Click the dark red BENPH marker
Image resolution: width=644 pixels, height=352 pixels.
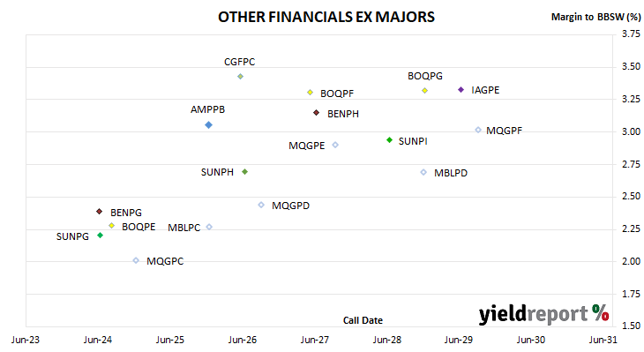click(x=316, y=113)
